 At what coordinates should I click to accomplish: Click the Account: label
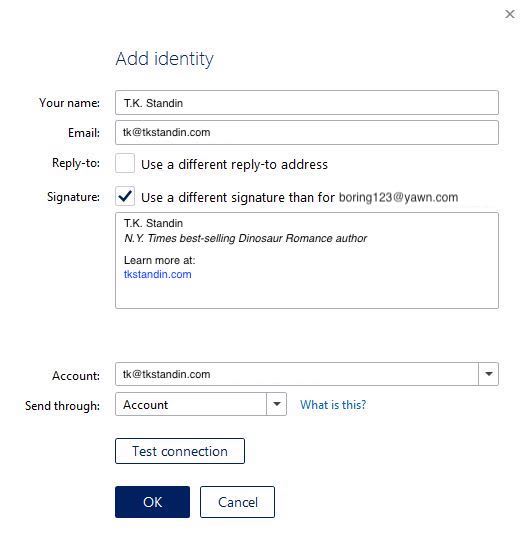pyautogui.click(x=76, y=376)
